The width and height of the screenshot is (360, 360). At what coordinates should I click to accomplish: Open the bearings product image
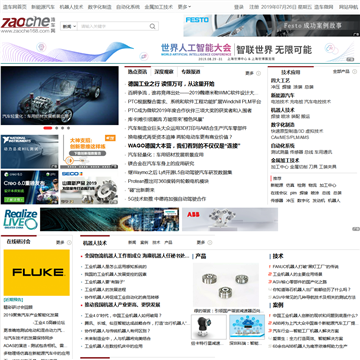click(226, 285)
